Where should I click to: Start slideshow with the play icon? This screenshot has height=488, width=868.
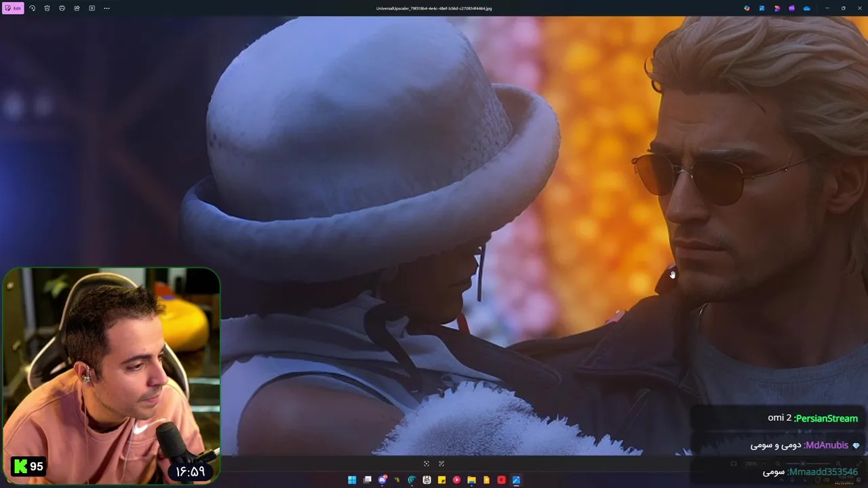tap(92, 8)
